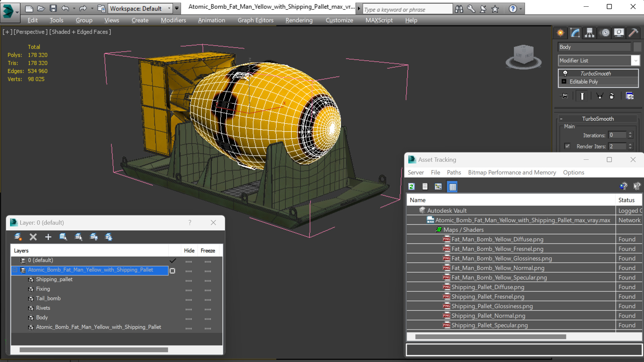Viewport: 644px width, 362px height.
Task: Open the Rendering menu
Action: (299, 20)
